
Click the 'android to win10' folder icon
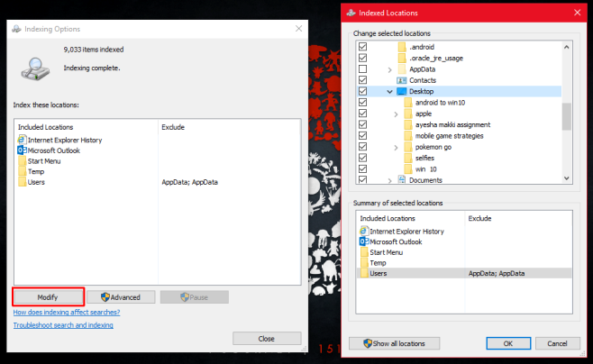407,103
